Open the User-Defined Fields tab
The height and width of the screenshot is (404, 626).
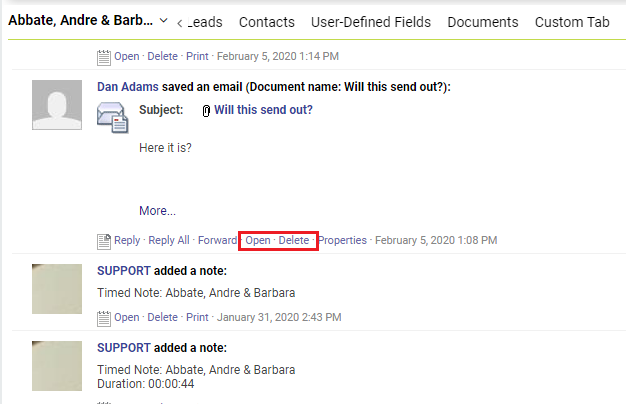coord(371,22)
